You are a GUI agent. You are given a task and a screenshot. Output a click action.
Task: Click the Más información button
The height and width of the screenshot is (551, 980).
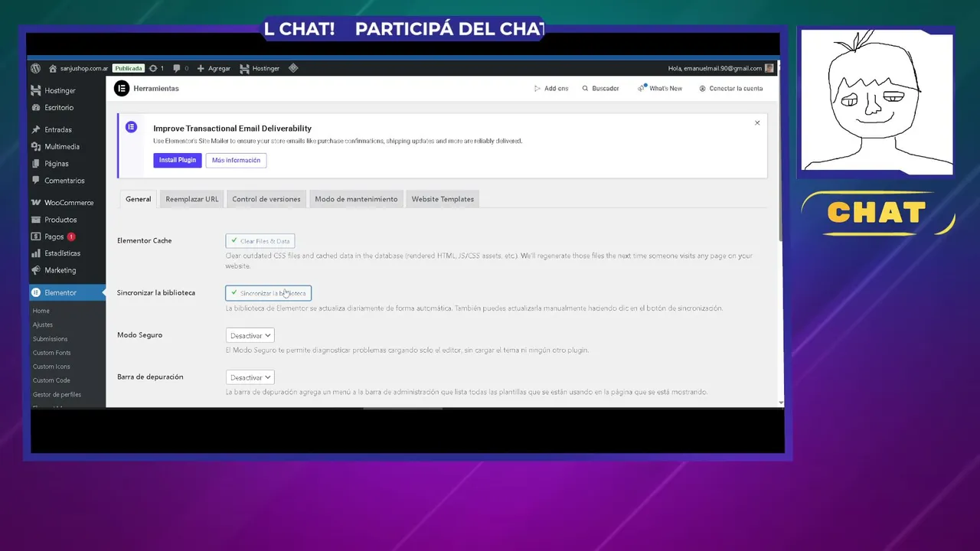click(236, 160)
